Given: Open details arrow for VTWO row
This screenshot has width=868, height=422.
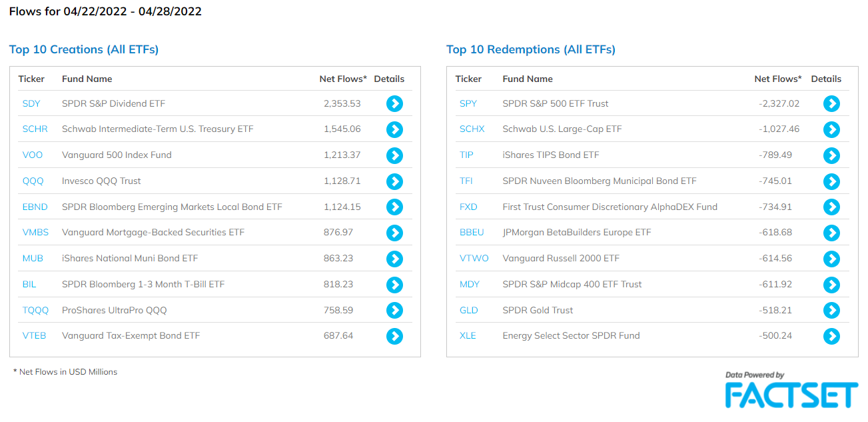Looking at the screenshot, I should pos(831,259).
